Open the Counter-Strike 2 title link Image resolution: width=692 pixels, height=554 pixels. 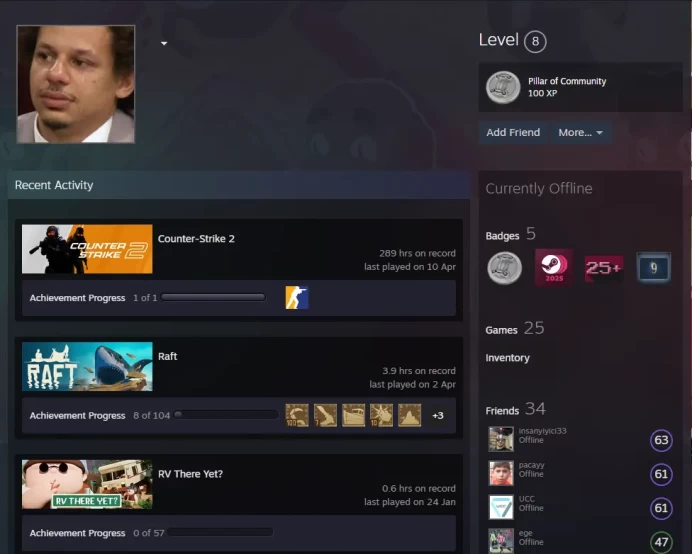196,239
